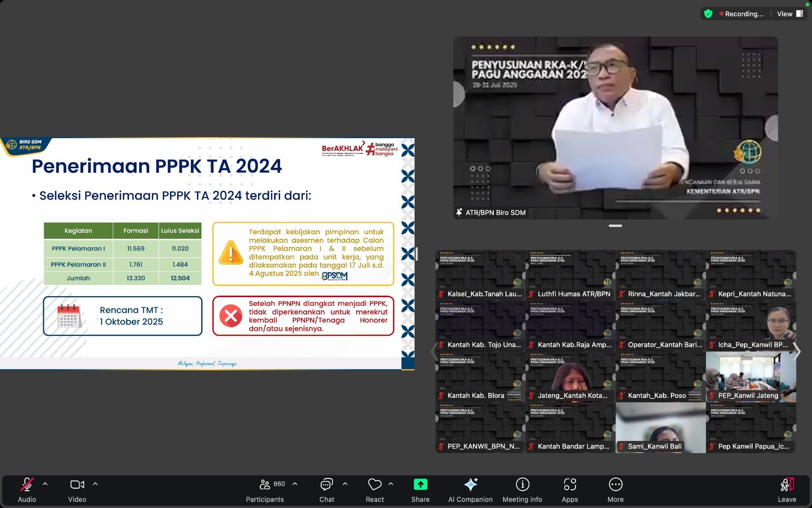Click the Recording indicator
The image size is (812, 508).
[x=741, y=14]
